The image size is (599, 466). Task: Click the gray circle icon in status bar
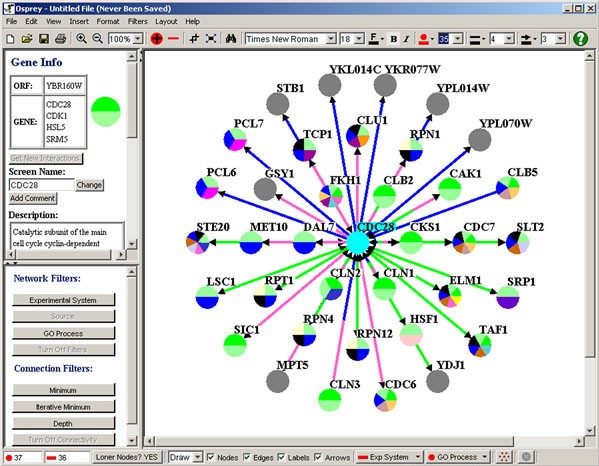click(526, 456)
